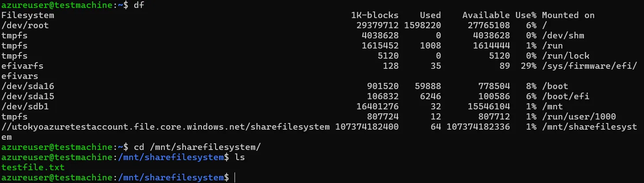Viewport: 644px width, 183px height.
Task: Click the 'Use%' column header
Action: pyautogui.click(x=525, y=15)
